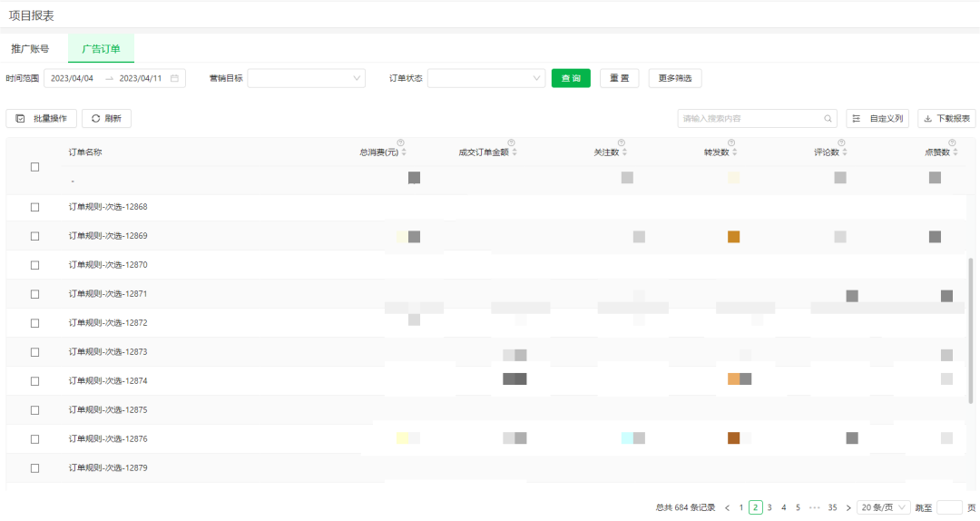Check the row 订单规则-次选-12873

35,352
